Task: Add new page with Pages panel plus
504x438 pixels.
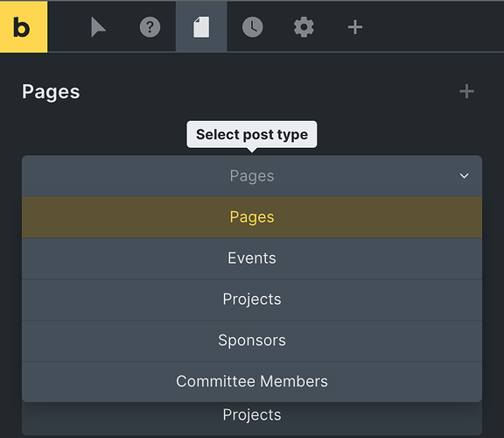Action: click(466, 92)
